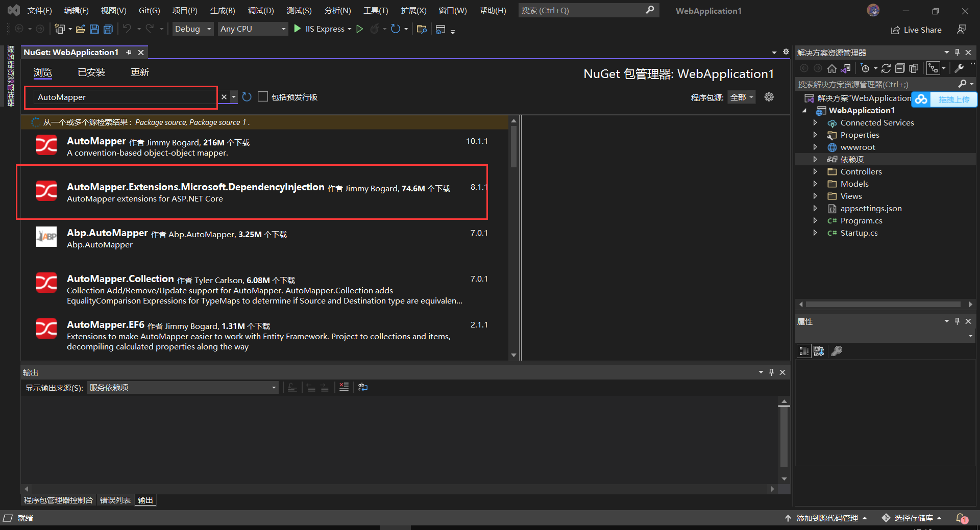This screenshot has height=530, width=980.
Task: Open the 错误列表 tab
Action: coord(115,500)
